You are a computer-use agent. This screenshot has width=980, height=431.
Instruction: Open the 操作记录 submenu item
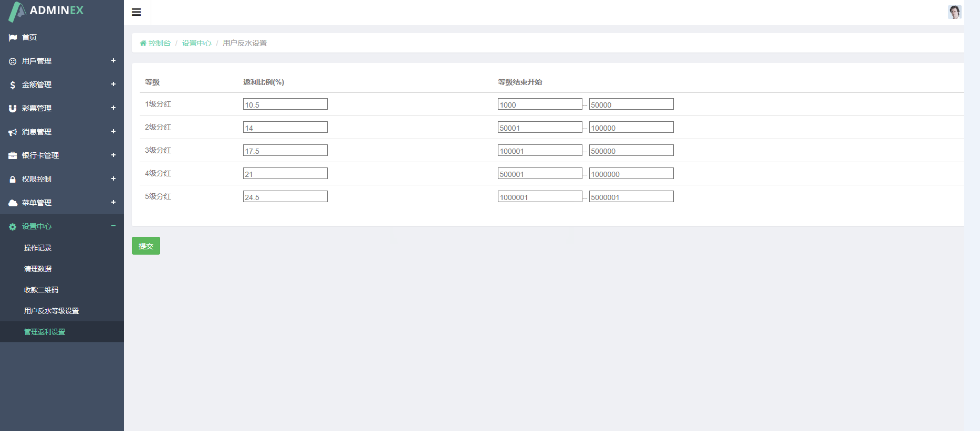click(38, 248)
